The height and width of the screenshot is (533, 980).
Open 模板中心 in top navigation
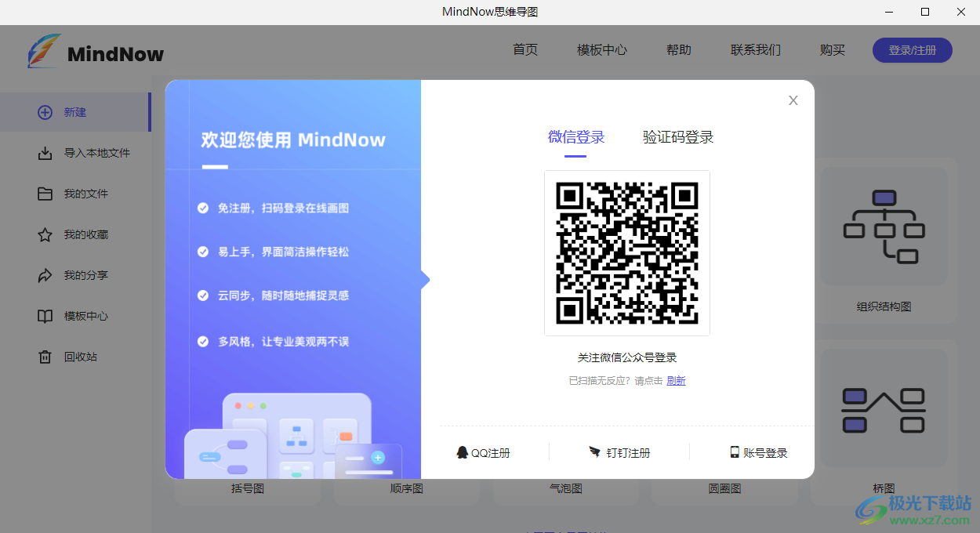pyautogui.click(x=602, y=50)
